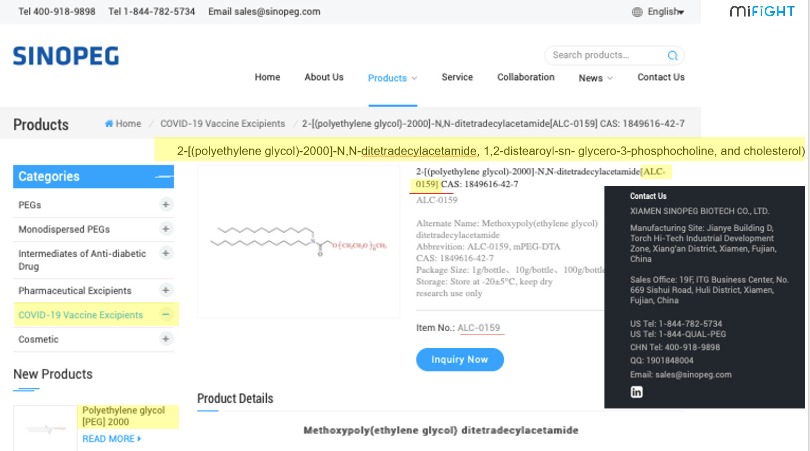This screenshot has height=451, width=810.
Task: Expand the Cosmetic category
Action: [x=166, y=340]
